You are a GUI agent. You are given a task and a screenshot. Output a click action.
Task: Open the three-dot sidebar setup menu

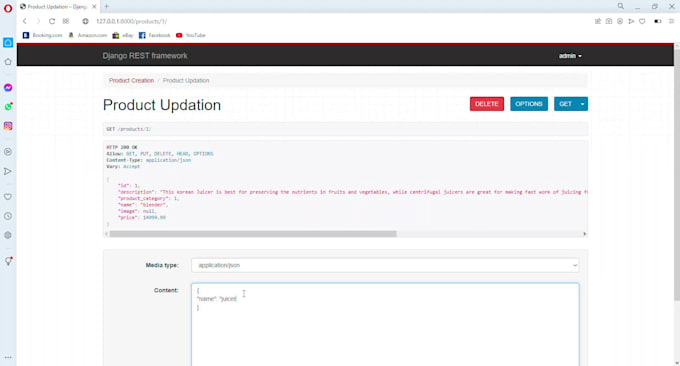tap(8, 358)
